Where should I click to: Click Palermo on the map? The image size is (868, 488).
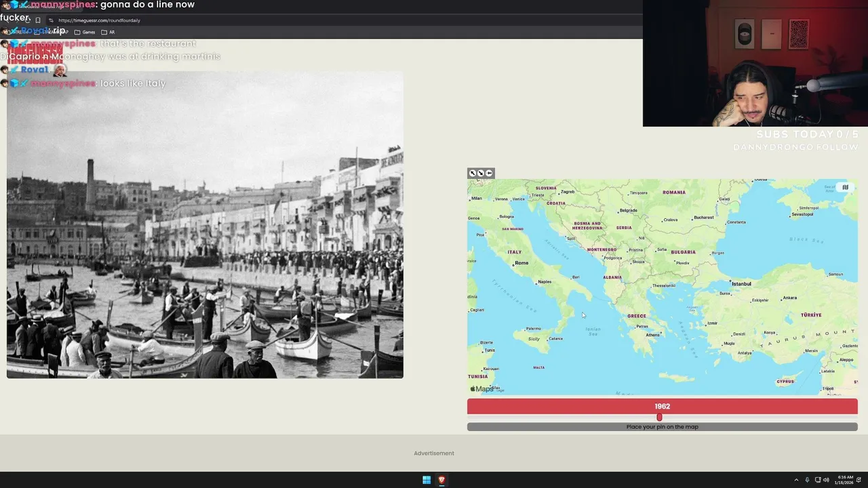click(x=534, y=329)
